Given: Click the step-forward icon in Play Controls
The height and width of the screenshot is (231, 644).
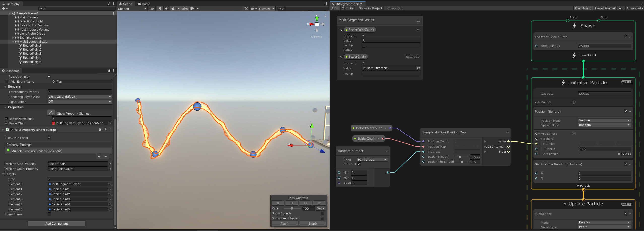Looking at the screenshot, I should (305, 203).
